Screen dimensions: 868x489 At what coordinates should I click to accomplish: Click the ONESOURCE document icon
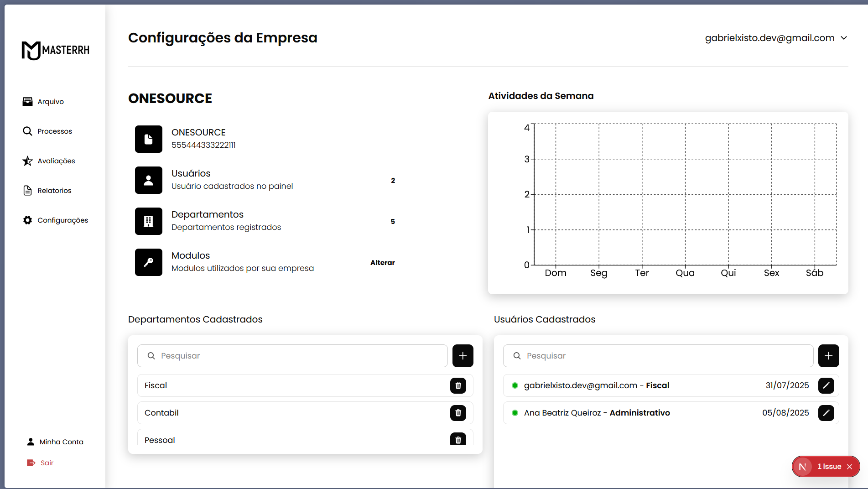point(149,139)
